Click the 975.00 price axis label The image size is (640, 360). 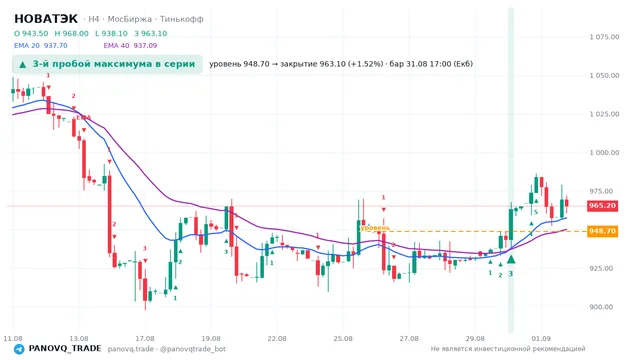click(x=601, y=191)
